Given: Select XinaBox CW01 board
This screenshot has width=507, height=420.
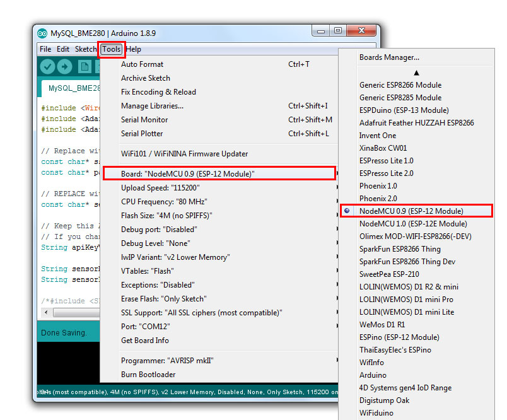Looking at the screenshot, I should 416,148.
